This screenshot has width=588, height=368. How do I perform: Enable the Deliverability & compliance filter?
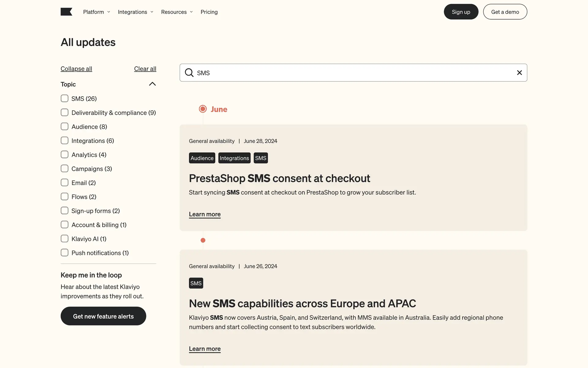click(65, 113)
